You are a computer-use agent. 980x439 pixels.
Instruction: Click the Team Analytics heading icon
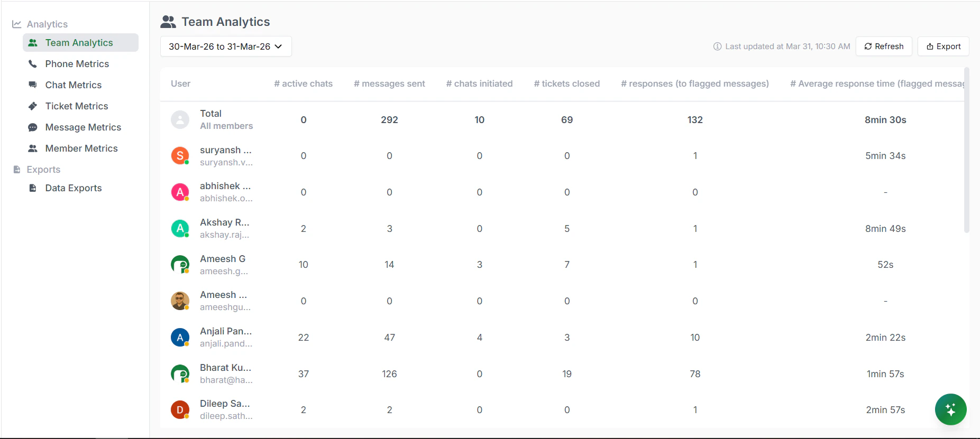pyautogui.click(x=168, y=22)
